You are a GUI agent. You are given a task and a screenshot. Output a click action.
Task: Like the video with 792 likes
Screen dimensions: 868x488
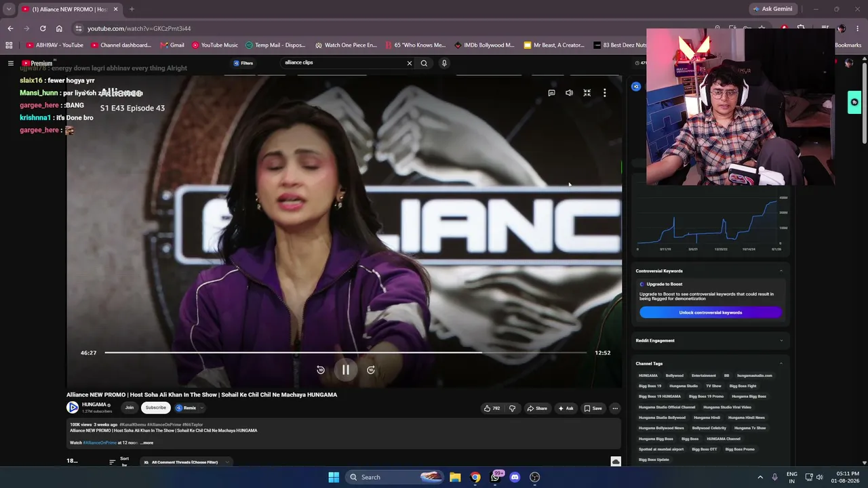click(x=492, y=408)
